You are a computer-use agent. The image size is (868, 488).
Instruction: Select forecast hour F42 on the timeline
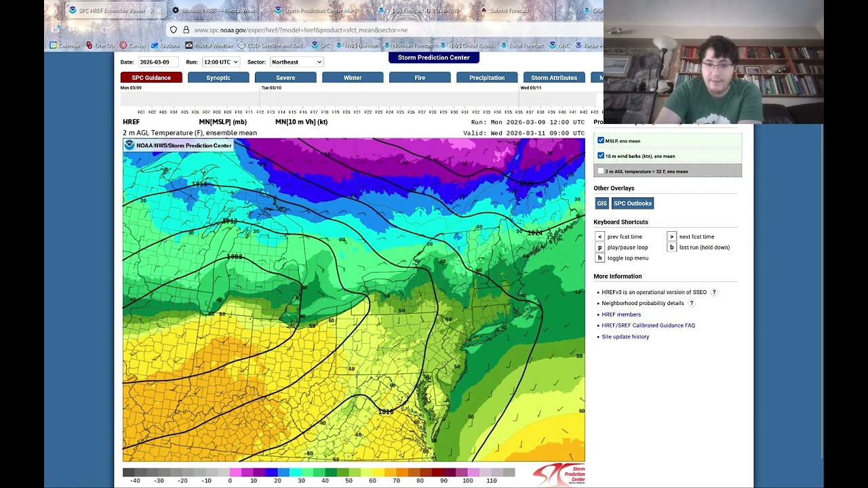pos(584,112)
